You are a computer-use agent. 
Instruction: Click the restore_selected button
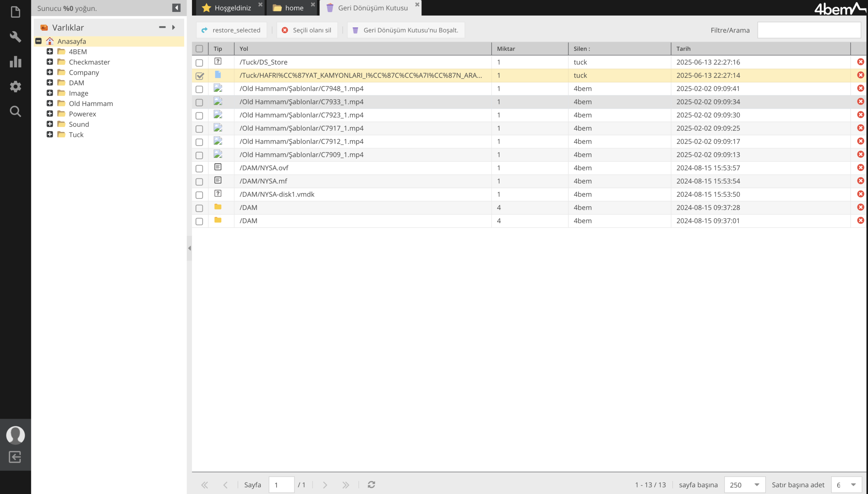tap(231, 30)
